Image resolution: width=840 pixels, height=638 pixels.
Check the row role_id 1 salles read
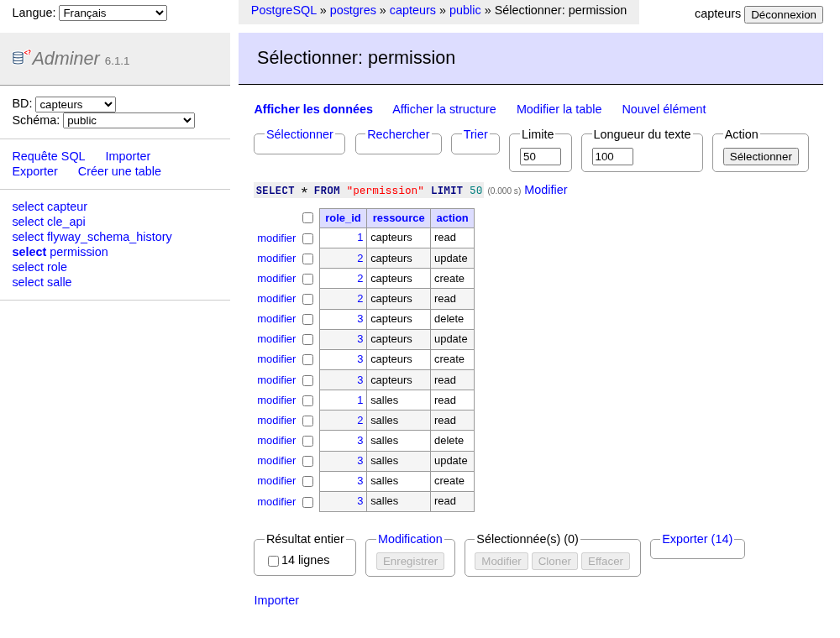point(307,401)
